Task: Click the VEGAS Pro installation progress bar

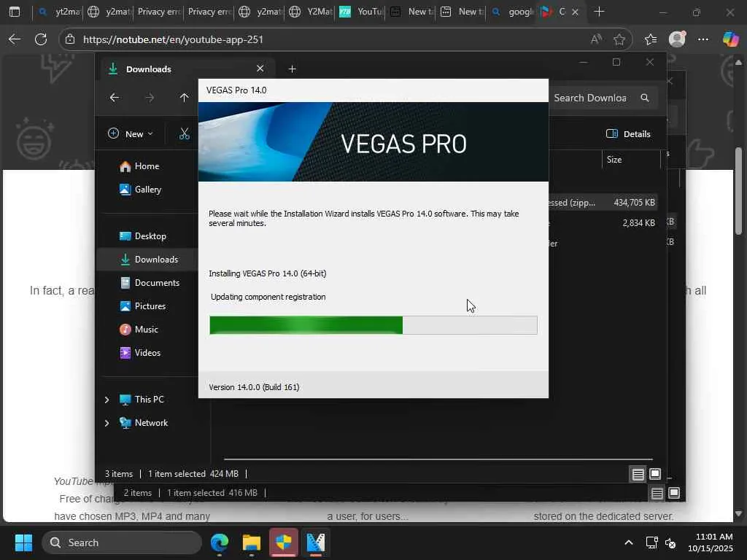Action: pos(373,325)
